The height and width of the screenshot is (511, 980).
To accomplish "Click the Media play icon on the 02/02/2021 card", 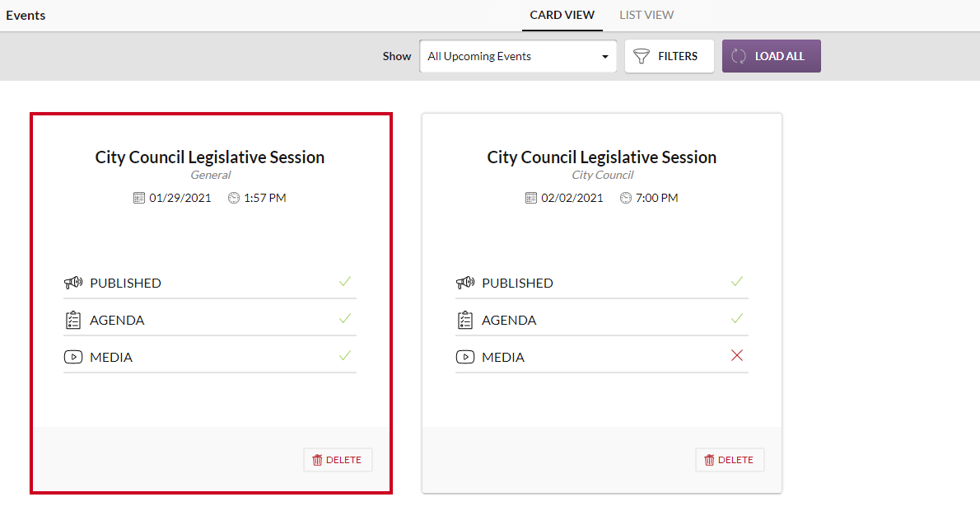I will click(465, 357).
